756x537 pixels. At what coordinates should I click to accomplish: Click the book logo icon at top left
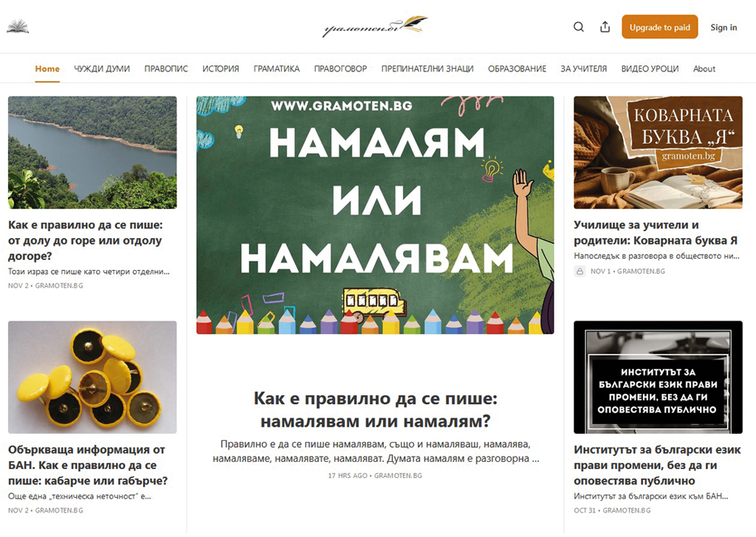point(18,27)
